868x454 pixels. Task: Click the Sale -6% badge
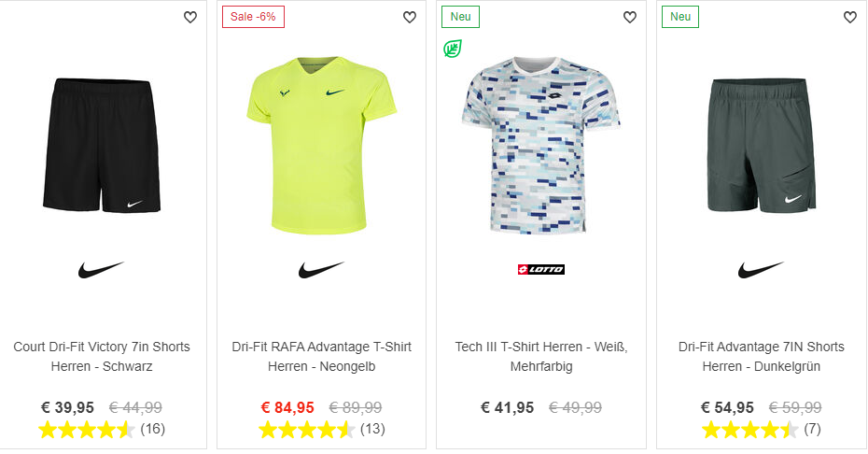pos(253,17)
